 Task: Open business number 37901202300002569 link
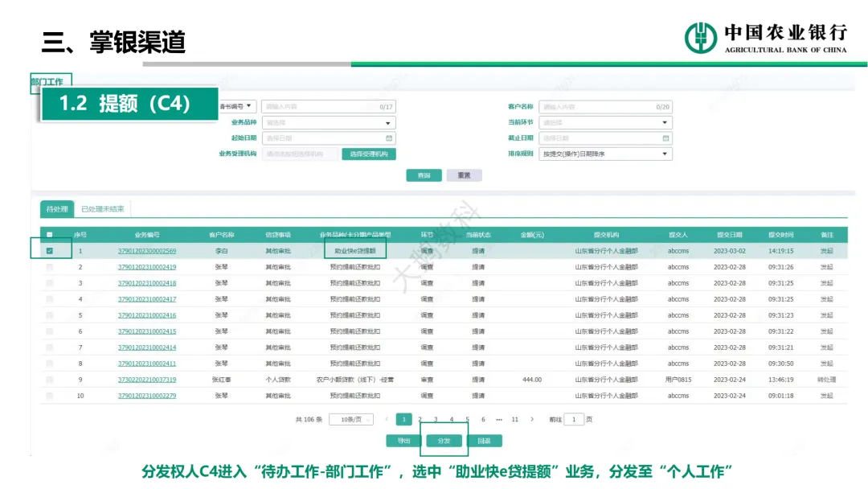(147, 251)
